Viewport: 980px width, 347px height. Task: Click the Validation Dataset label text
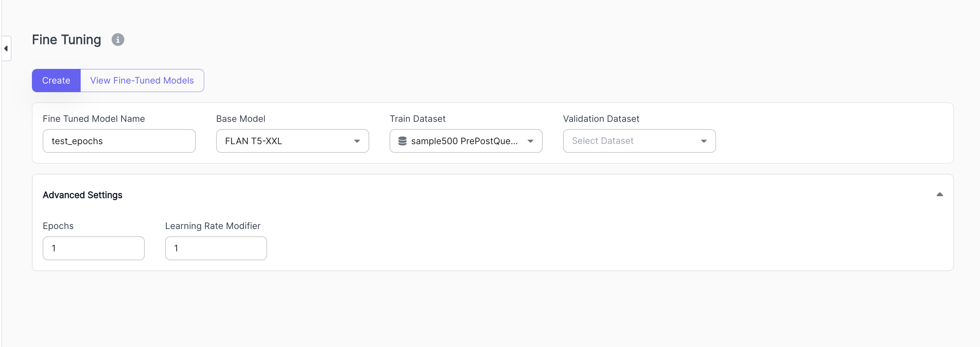coord(601,119)
